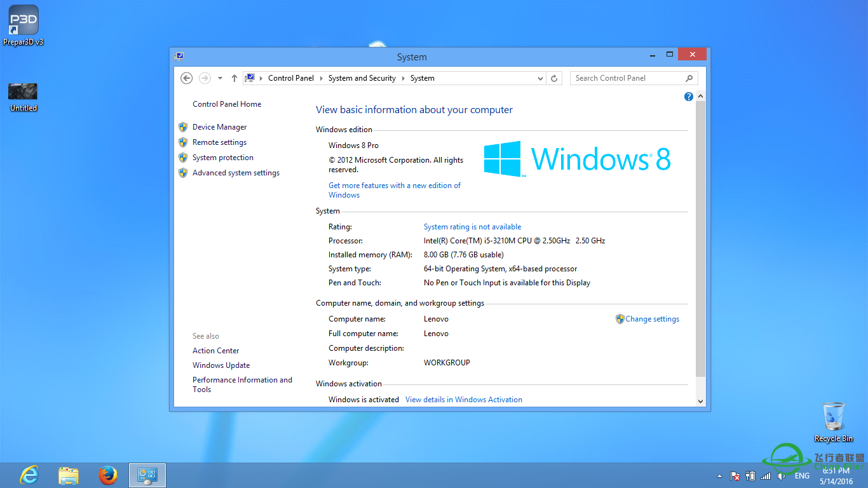Launch Internet Explorer from the taskbar
This screenshot has height=488, width=868.
point(29,475)
